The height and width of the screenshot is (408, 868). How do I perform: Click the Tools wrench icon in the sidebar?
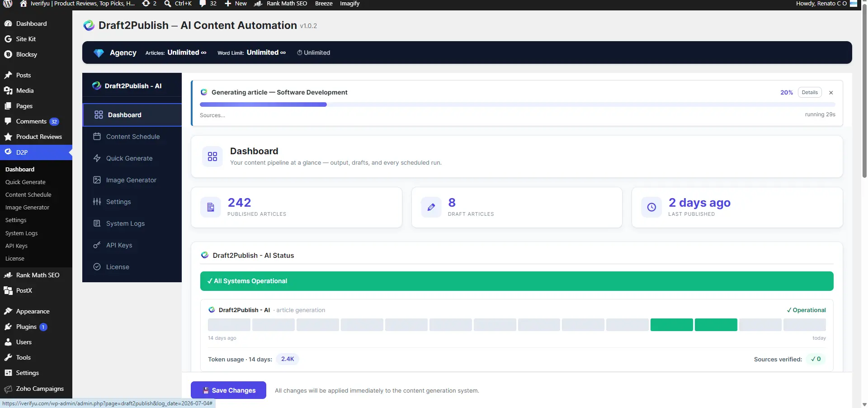coord(8,357)
